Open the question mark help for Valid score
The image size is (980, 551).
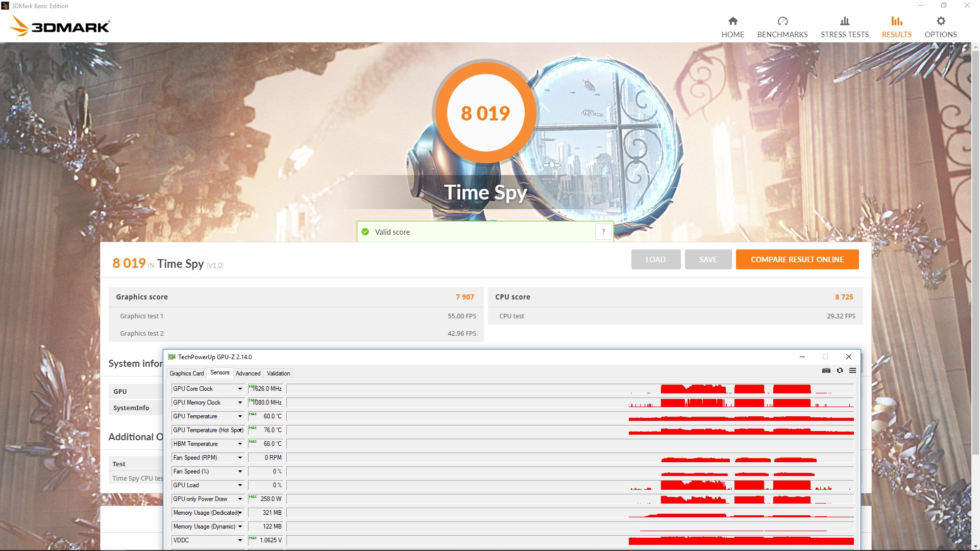coord(603,232)
